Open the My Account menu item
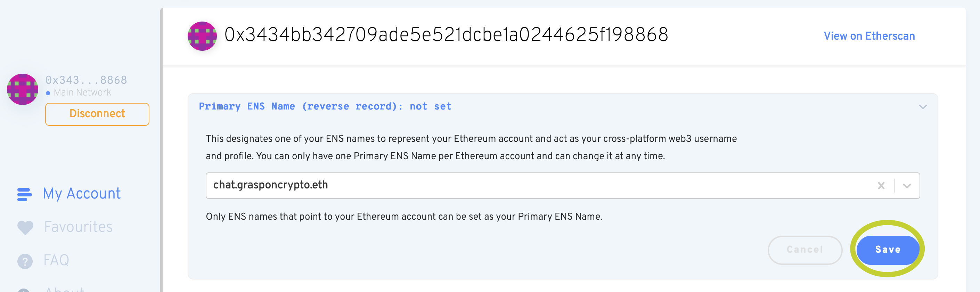The width and height of the screenshot is (980, 292). click(82, 193)
